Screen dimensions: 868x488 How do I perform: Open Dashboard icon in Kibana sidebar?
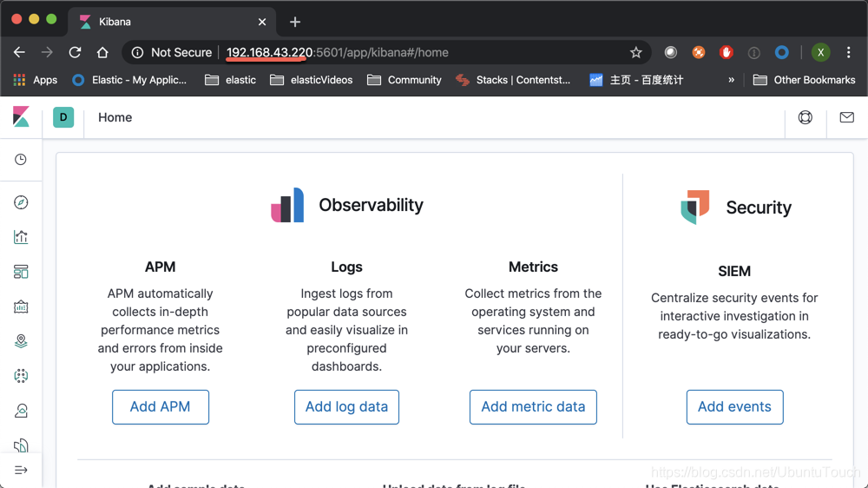coord(21,272)
